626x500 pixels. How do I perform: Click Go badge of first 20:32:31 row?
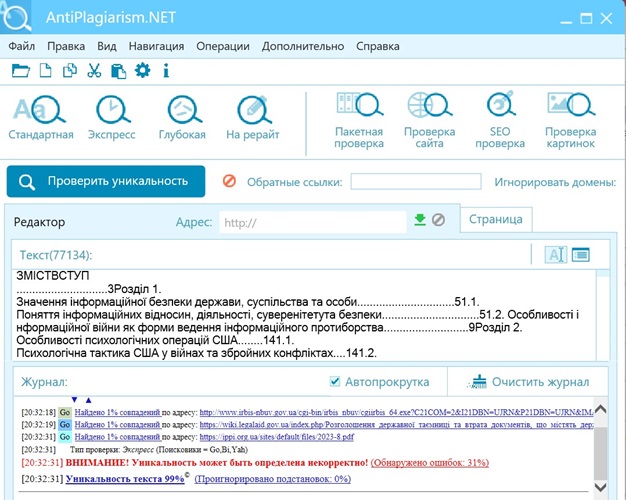tap(65, 437)
